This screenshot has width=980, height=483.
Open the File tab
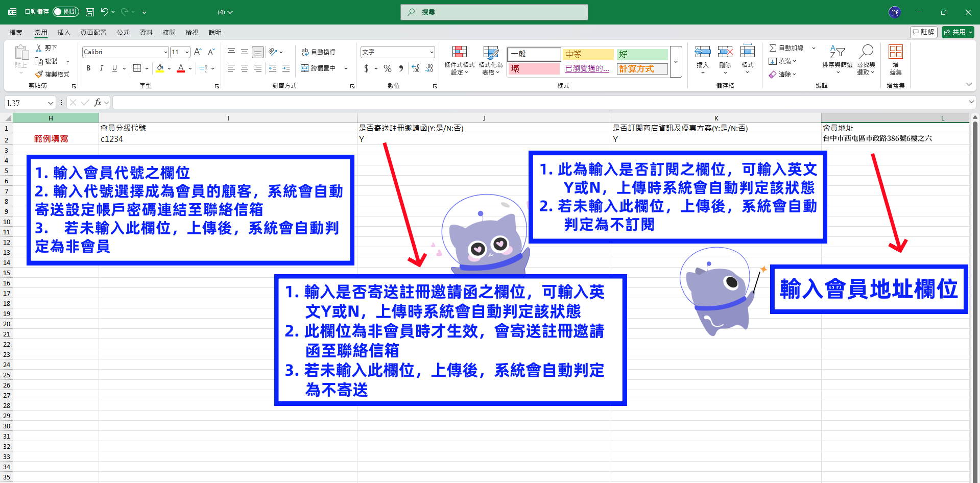(x=16, y=32)
